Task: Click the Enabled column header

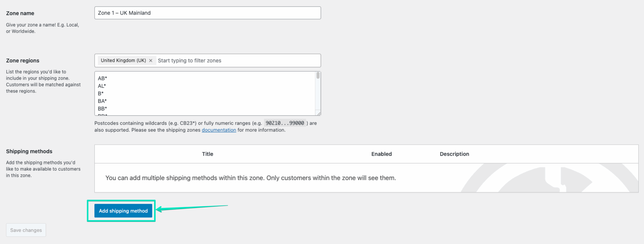Action: (x=381, y=154)
